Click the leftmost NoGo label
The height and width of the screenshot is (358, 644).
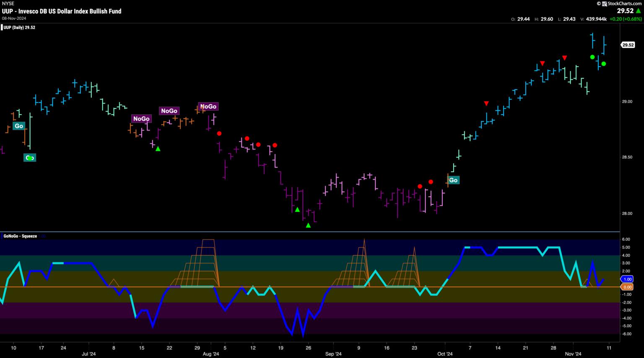pyautogui.click(x=141, y=118)
